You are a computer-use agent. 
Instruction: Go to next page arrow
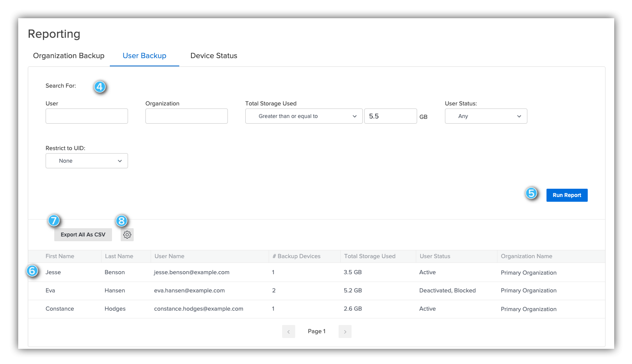(x=345, y=331)
